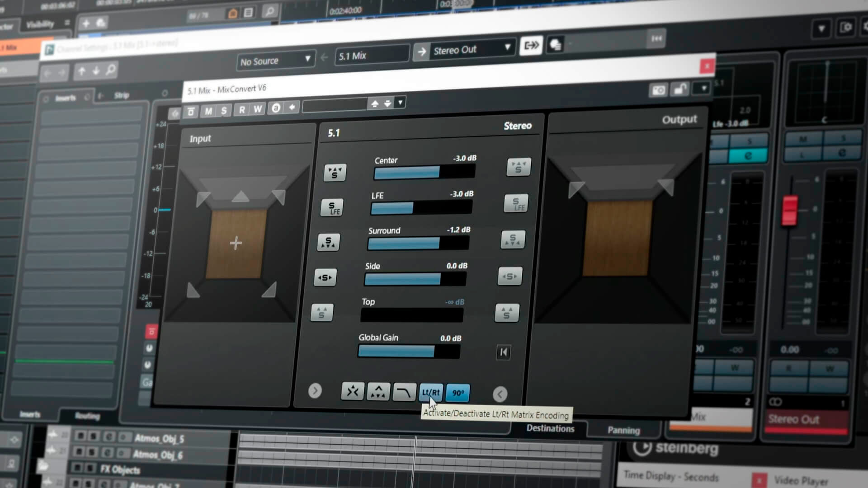Enable R read automation in plug-in toolbar
Viewport: 868px width, 488px height.
coord(242,110)
